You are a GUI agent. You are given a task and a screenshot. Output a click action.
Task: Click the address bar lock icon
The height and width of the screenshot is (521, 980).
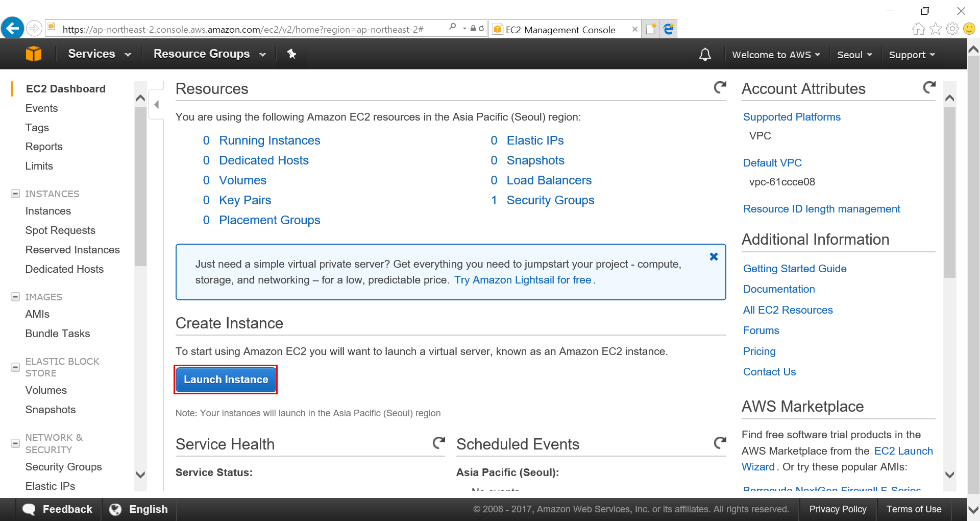coord(473,29)
